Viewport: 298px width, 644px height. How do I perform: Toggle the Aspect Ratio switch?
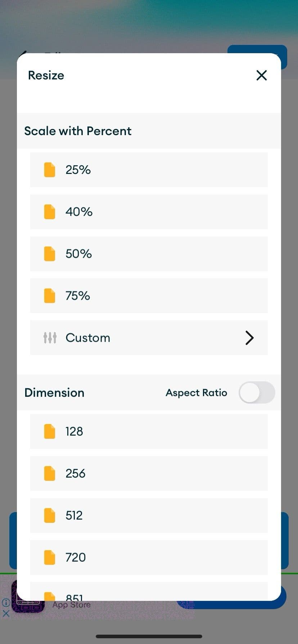coord(257,392)
